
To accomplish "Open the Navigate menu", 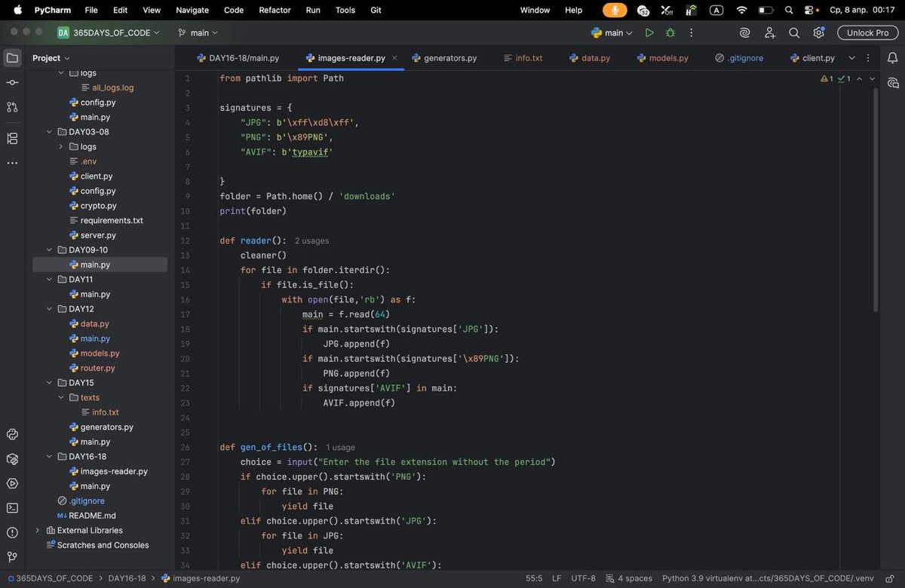I will pyautogui.click(x=192, y=10).
